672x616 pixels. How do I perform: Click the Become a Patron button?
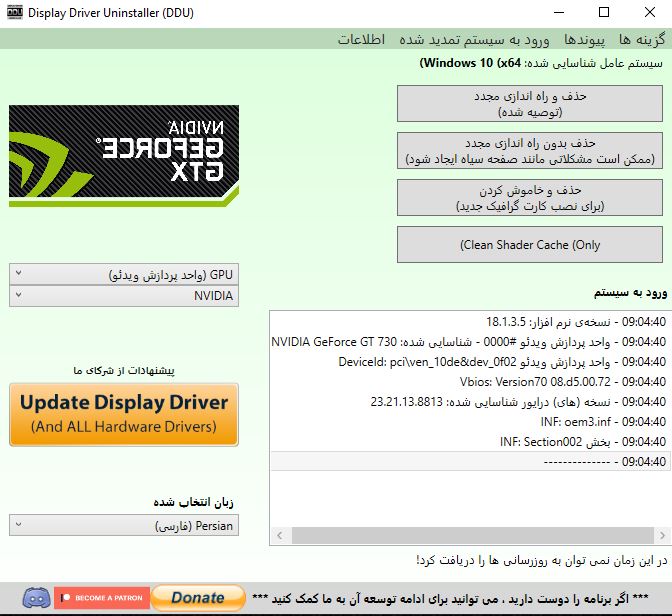[100, 598]
